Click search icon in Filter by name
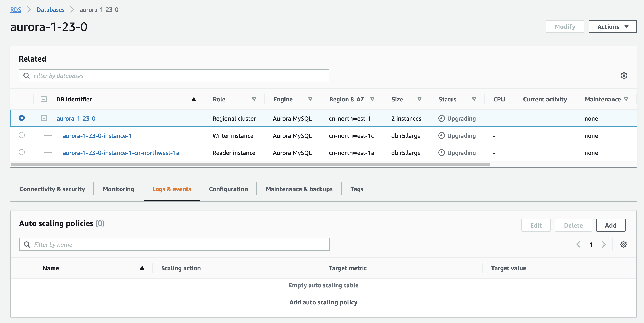The image size is (644, 323). click(27, 244)
